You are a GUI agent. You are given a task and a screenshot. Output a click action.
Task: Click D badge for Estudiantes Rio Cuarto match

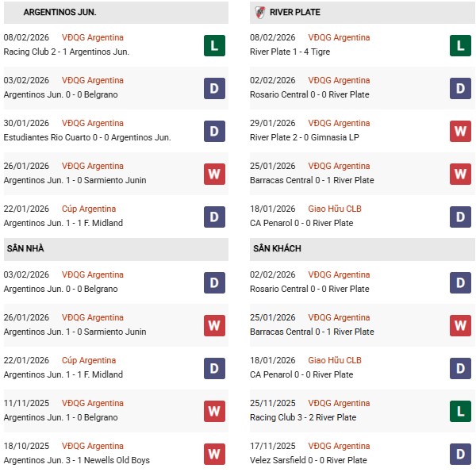coord(214,131)
